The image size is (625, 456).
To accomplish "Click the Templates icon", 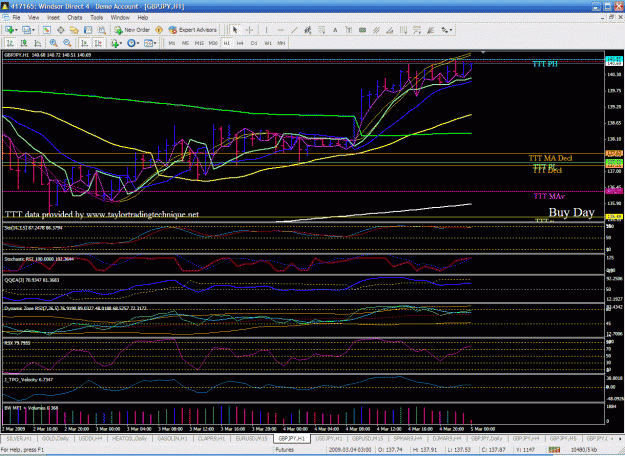I will coord(148,43).
